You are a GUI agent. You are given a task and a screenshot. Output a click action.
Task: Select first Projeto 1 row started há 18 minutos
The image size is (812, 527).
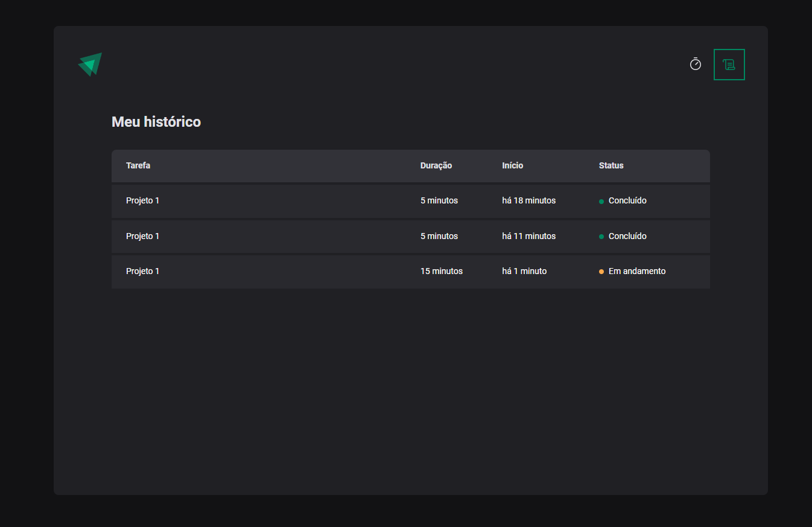pyautogui.click(x=411, y=201)
